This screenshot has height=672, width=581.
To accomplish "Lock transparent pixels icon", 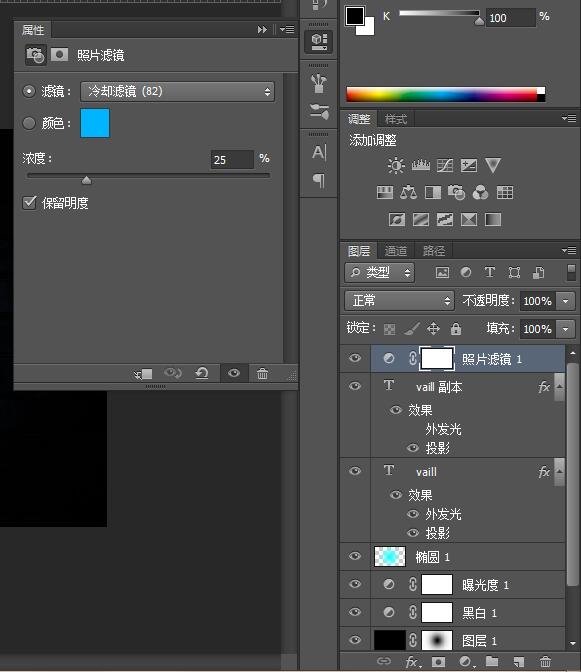I will [x=389, y=329].
